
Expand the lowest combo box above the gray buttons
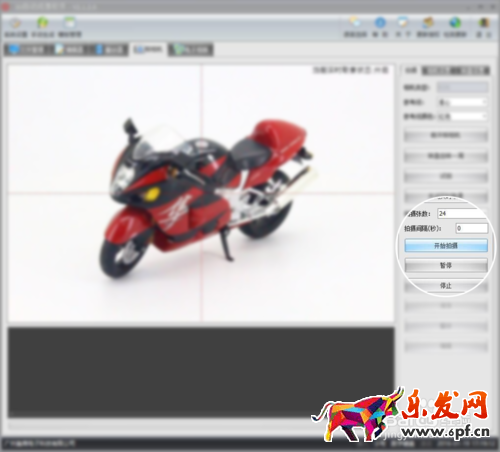[462, 116]
